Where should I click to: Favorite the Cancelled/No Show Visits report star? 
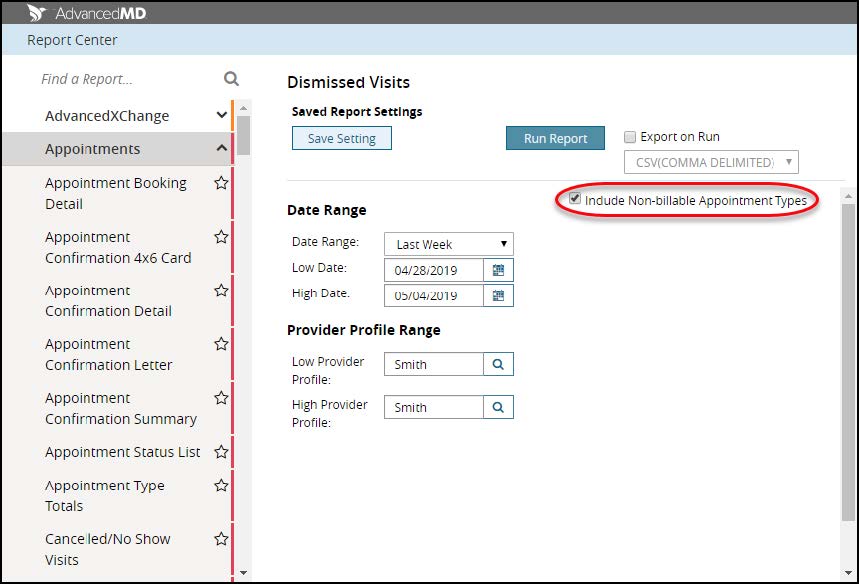[221, 539]
